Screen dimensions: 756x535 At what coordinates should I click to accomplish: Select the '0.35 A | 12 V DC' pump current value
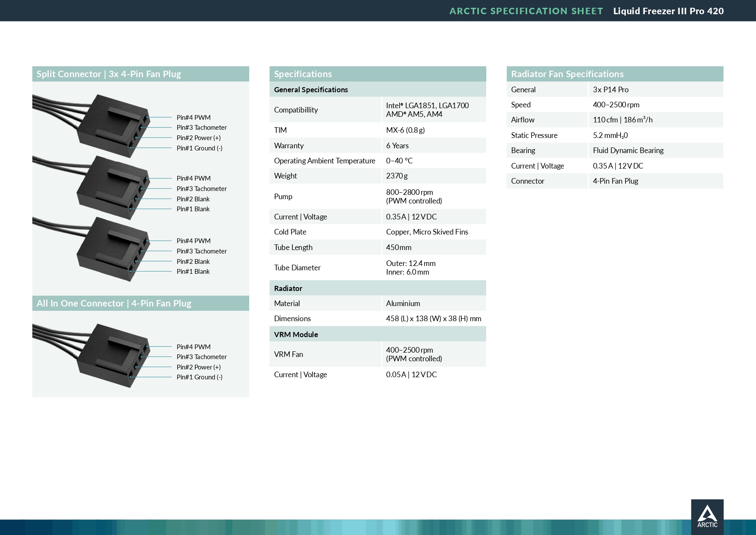(x=411, y=217)
